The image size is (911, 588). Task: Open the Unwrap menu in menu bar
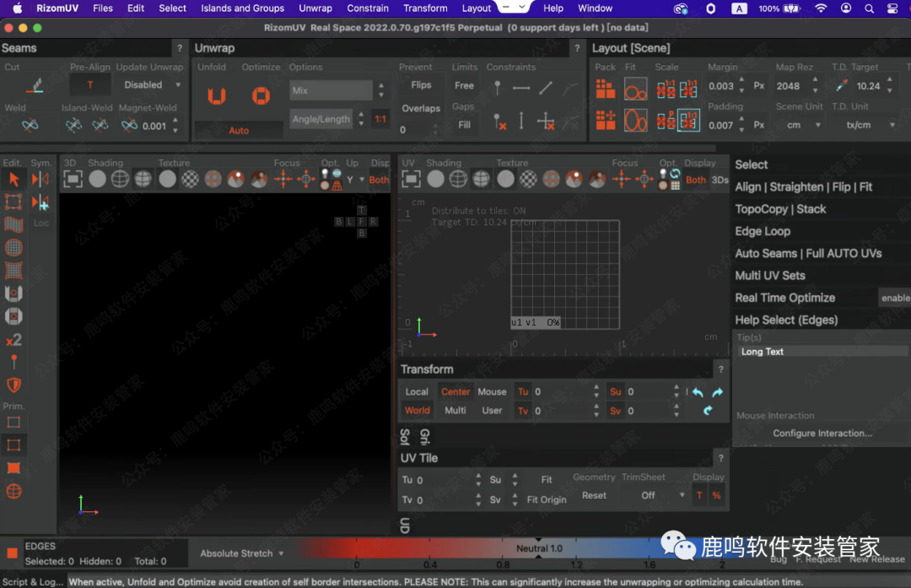(315, 8)
